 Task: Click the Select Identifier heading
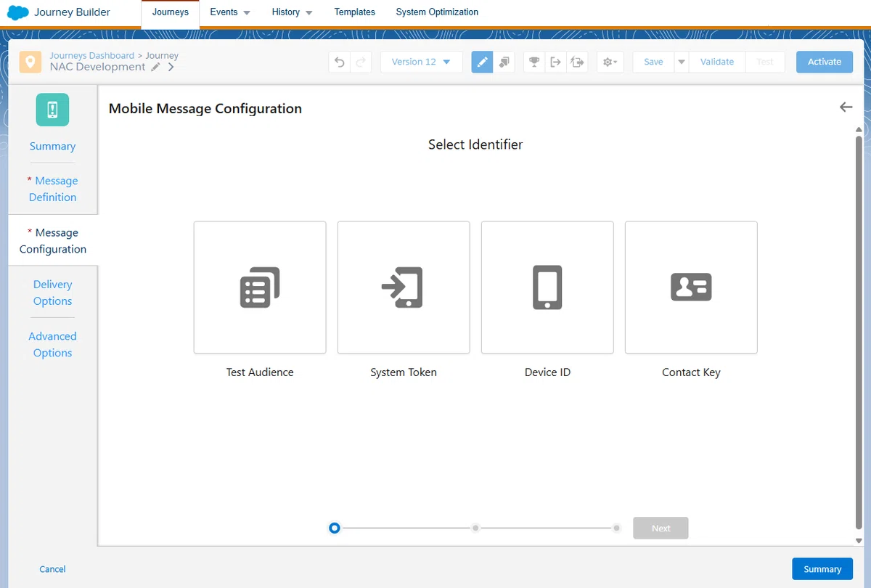pos(475,144)
